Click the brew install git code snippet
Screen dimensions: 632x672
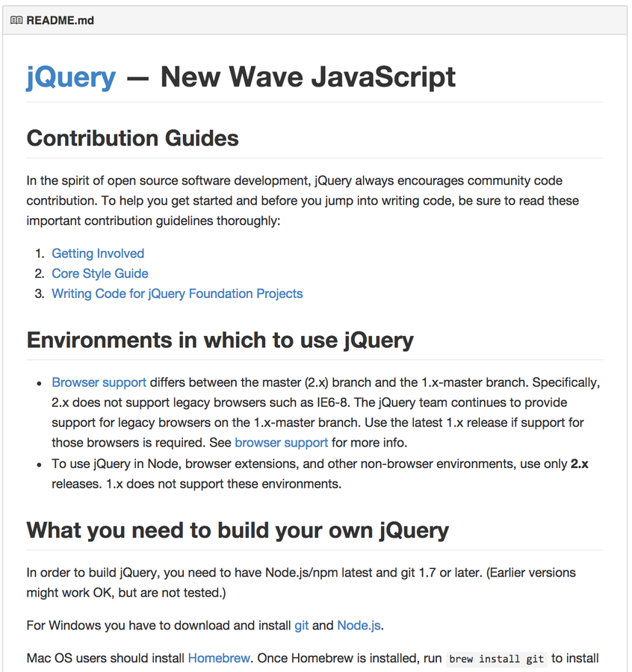coord(497,659)
